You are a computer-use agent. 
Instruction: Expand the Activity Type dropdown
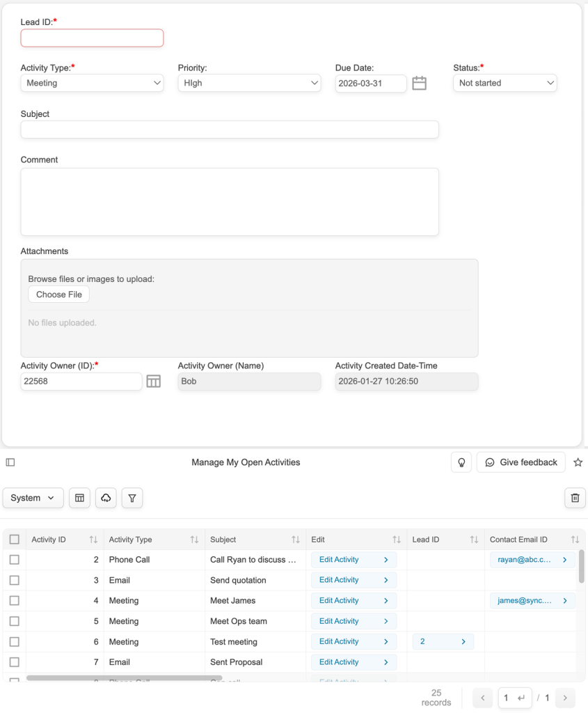click(x=92, y=84)
